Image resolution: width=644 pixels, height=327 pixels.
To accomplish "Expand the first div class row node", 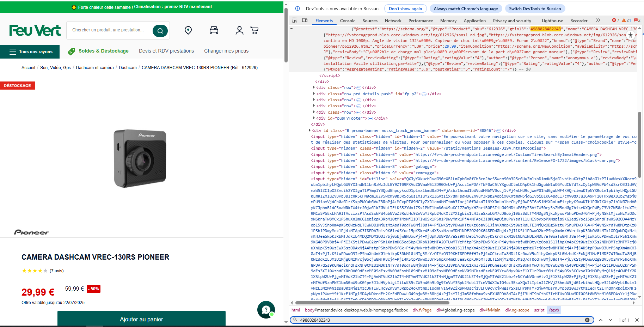I will point(314,87).
